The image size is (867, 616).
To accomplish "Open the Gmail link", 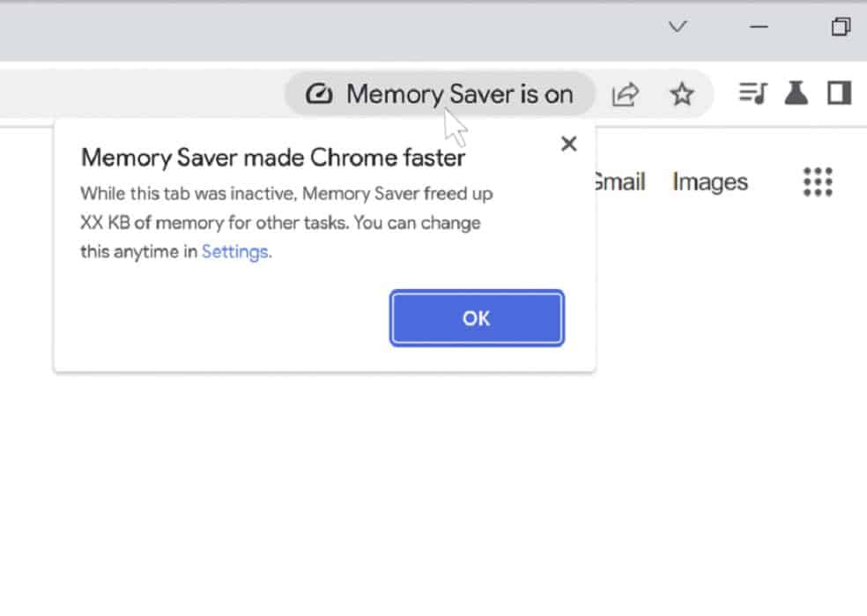I will coord(619,182).
